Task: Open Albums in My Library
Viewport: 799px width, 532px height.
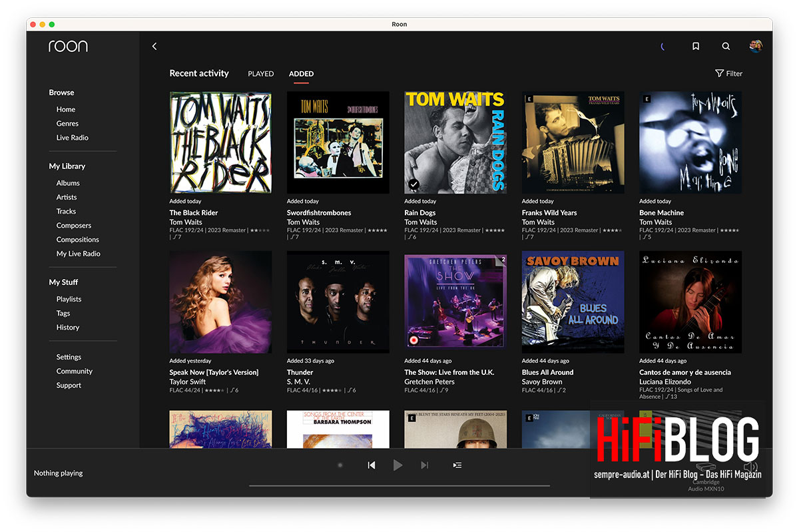Action: tap(68, 183)
